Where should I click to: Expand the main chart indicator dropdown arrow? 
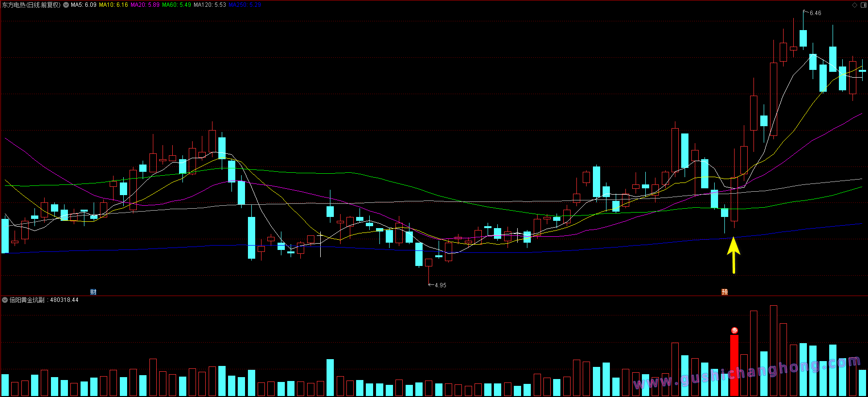click(x=66, y=5)
